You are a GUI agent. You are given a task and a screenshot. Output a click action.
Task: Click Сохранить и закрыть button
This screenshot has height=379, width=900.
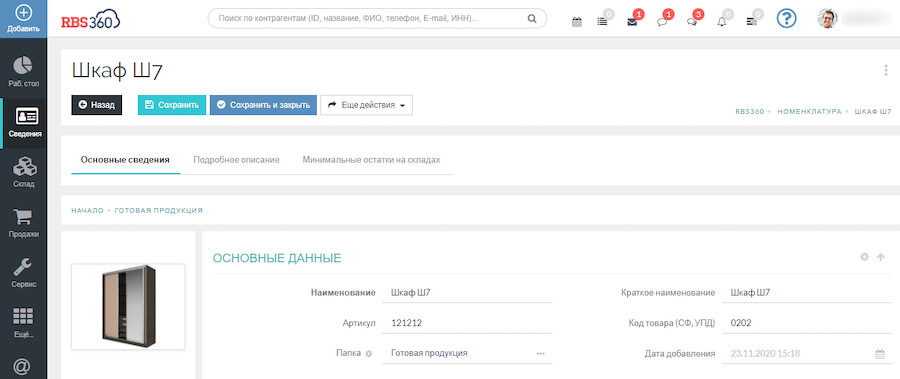coord(263,105)
